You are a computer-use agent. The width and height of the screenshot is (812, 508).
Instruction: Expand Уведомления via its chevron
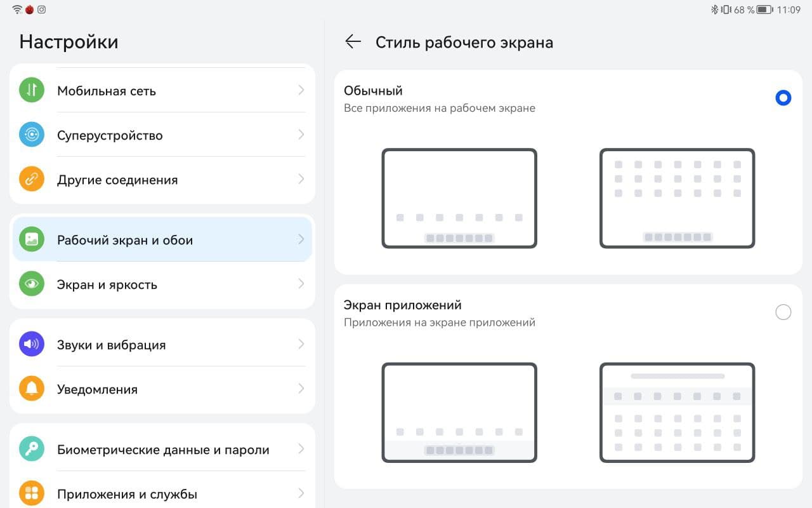coord(301,389)
